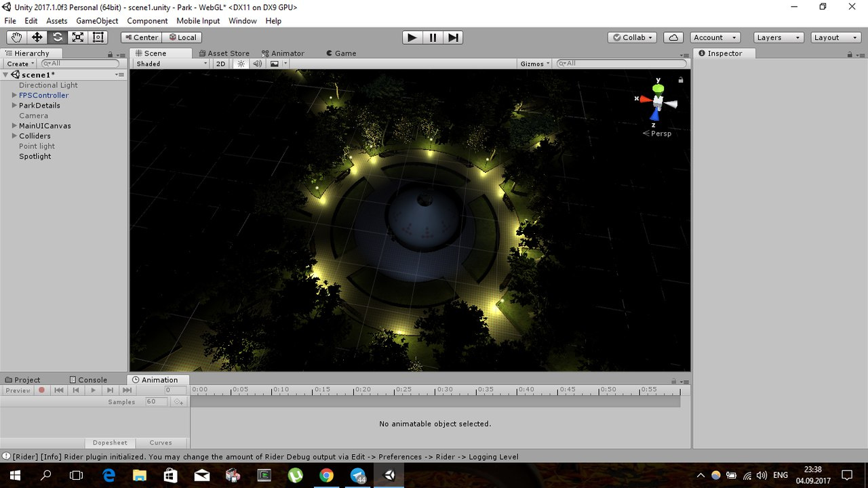This screenshot has height=488, width=868.
Task: Open the Assets menu
Action: tap(57, 21)
